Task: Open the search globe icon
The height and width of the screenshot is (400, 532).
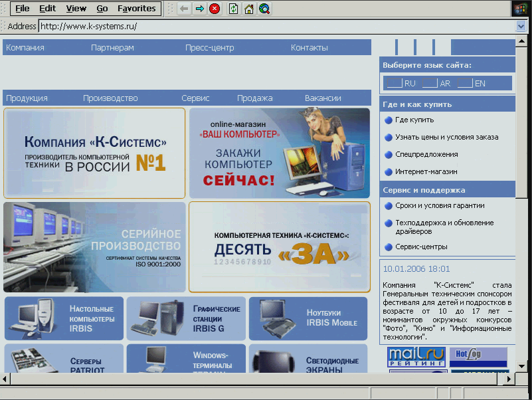Action: click(264, 9)
